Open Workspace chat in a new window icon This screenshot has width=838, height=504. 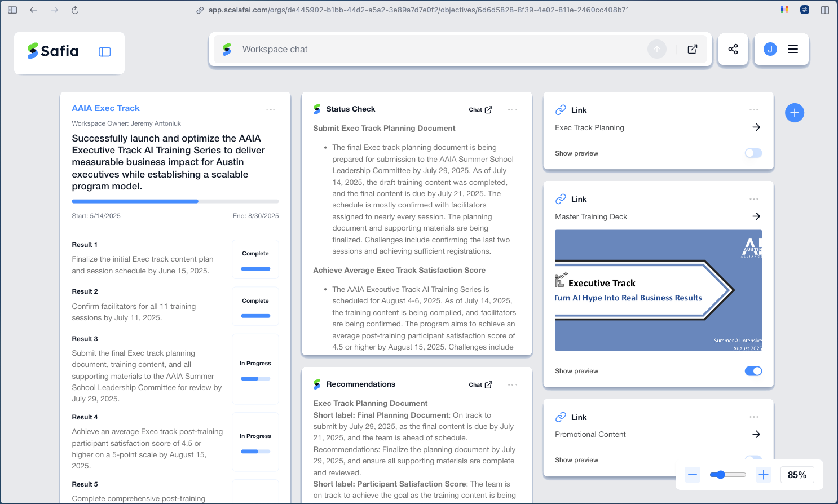click(x=693, y=50)
